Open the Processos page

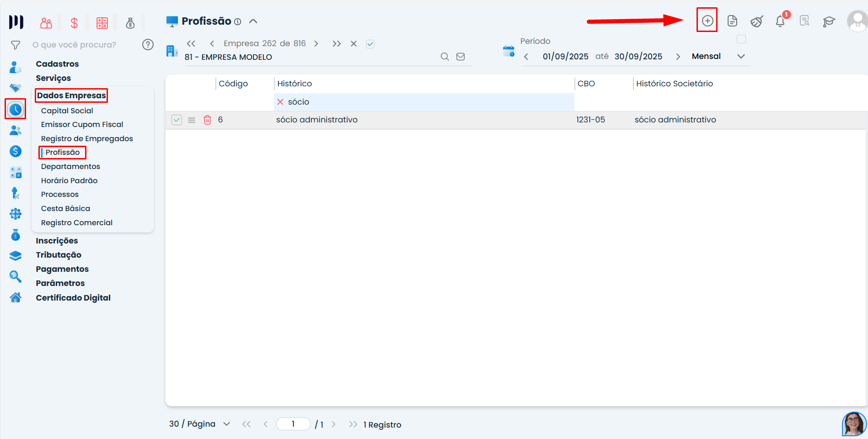point(60,194)
